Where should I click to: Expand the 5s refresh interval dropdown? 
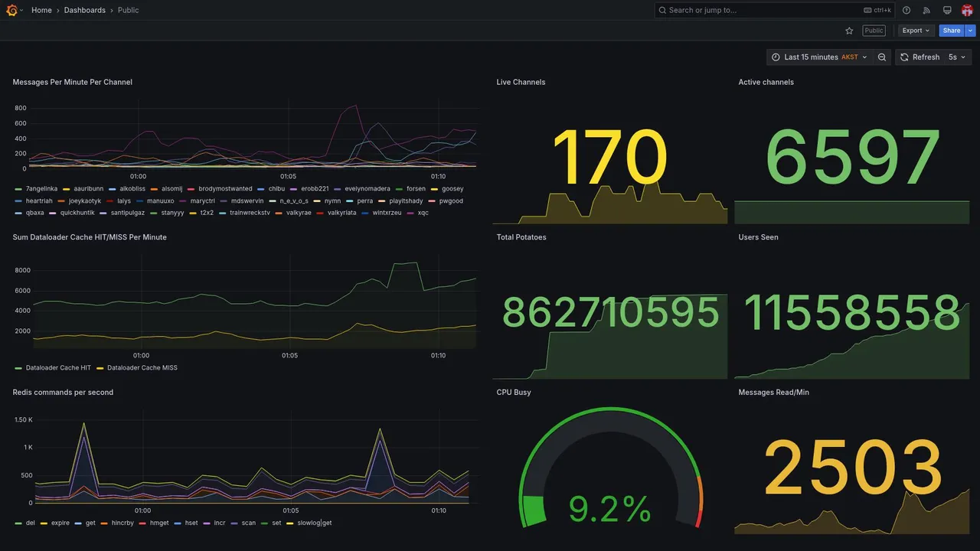(957, 57)
